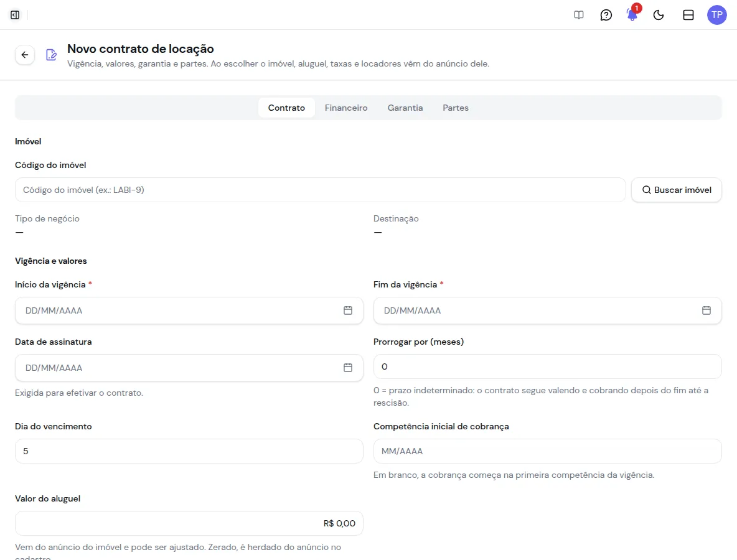Go back with the arrow button
This screenshot has width=737, height=560.
(25, 55)
